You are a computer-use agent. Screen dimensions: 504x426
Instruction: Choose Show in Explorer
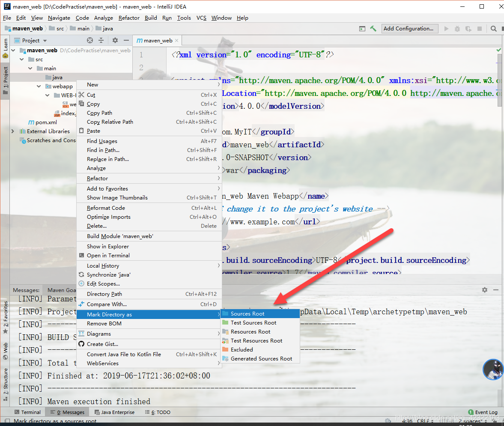tap(149, 247)
